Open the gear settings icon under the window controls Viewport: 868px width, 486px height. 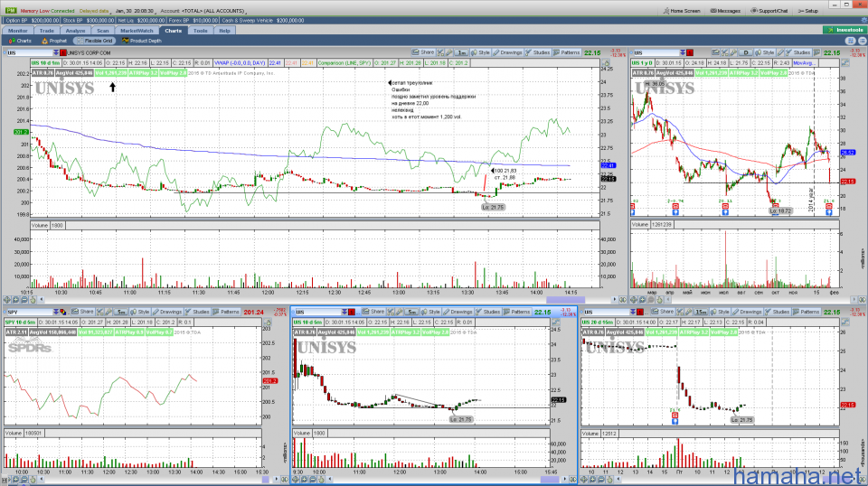click(864, 20)
